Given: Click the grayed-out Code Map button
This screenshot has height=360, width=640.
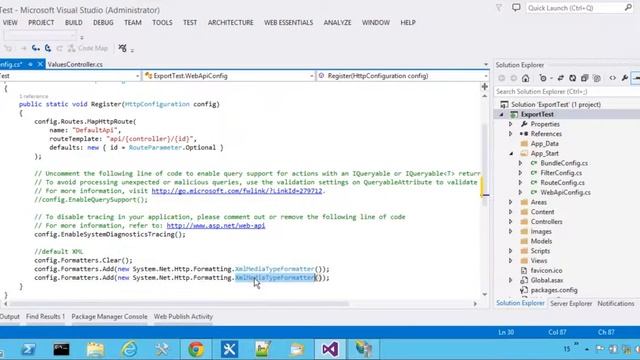Looking at the screenshot, I should pyautogui.click(x=88, y=48).
